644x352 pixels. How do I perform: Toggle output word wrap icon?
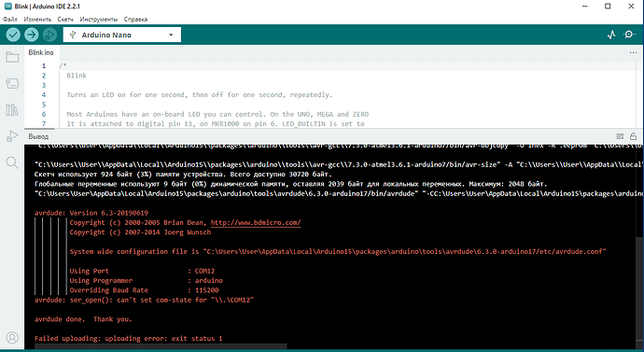(620, 136)
